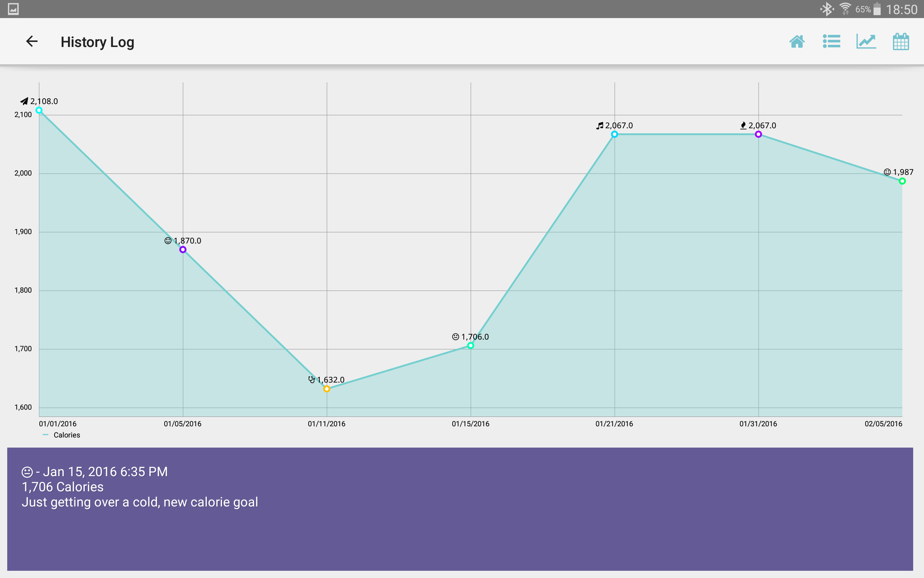The width and height of the screenshot is (924, 578).
Task: Select the 01/21/2016 2,067.0 data point
Action: (x=614, y=134)
